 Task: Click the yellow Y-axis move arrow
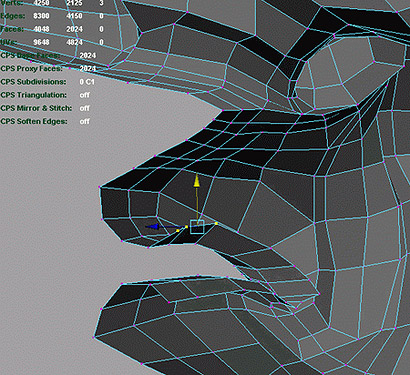(x=197, y=181)
